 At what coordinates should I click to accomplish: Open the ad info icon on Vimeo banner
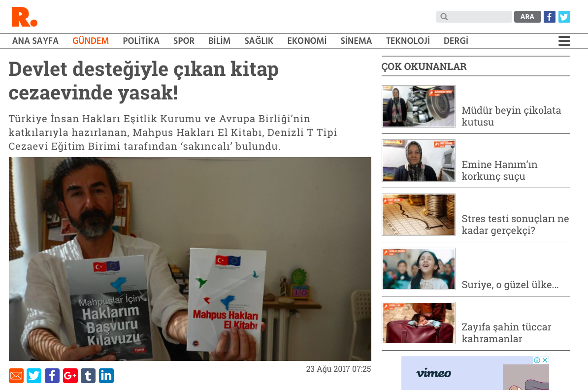coord(537,360)
